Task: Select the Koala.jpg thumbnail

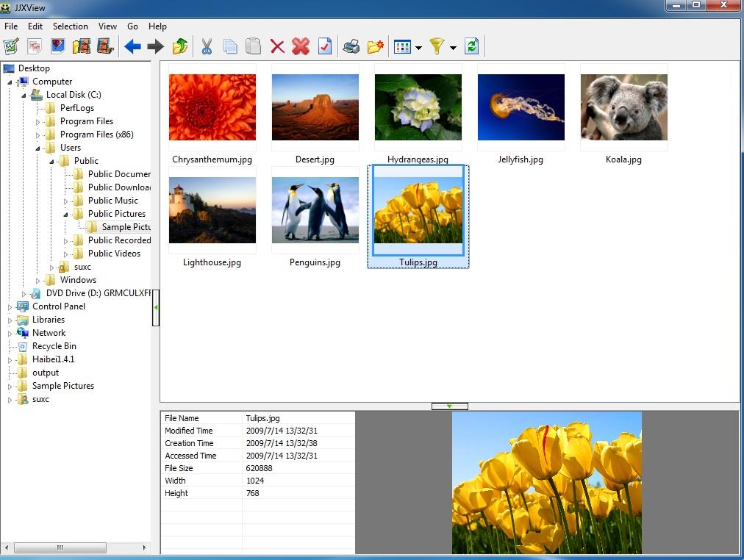Action: click(623, 107)
